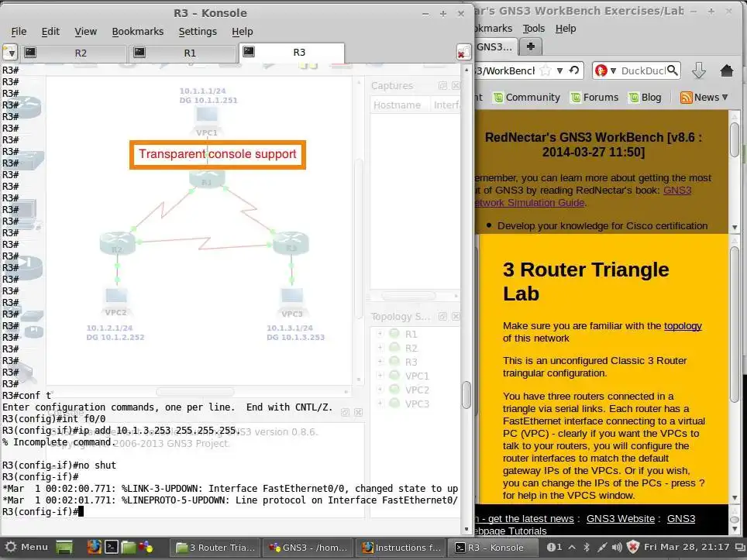Click the Konsole vertical scrollbar handle

click(466, 395)
